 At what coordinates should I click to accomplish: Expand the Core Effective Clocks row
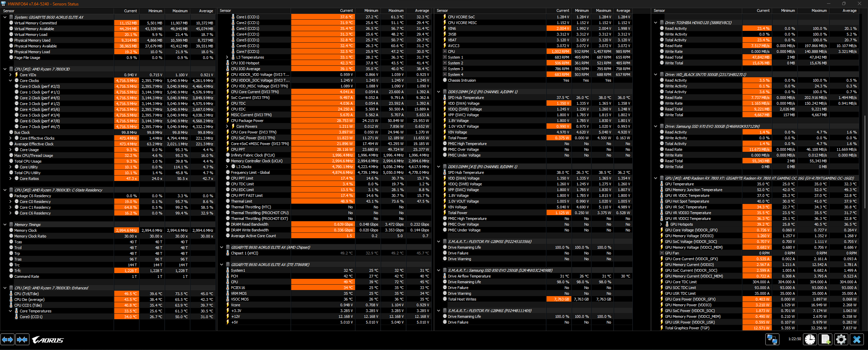[11, 138]
